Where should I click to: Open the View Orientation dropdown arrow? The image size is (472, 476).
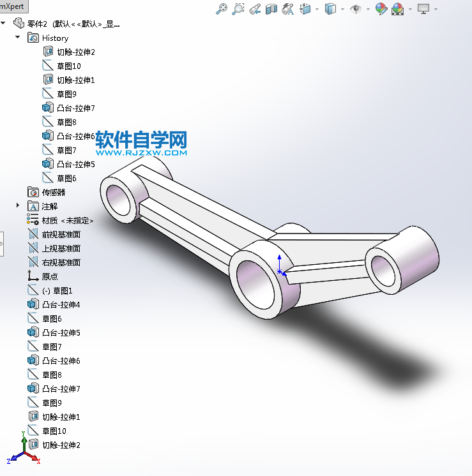pyautogui.click(x=317, y=9)
